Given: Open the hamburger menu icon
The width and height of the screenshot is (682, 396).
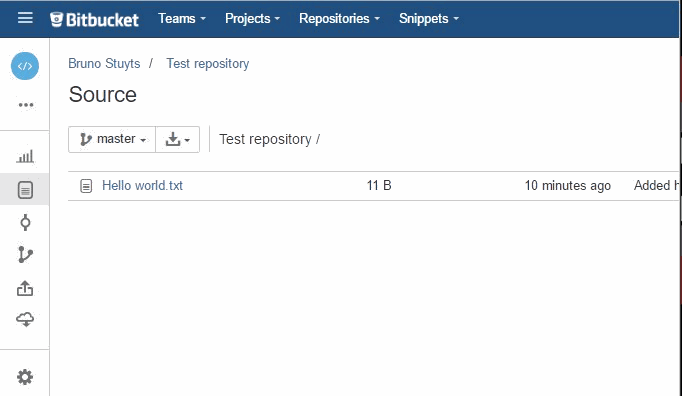Looking at the screenshot, I should tap(25, 18).
